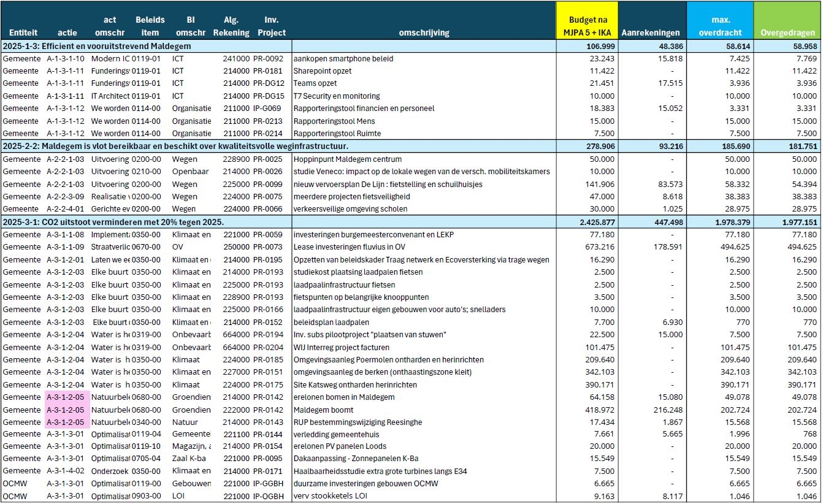Select the blue 'max. overdracht' header cell
Screen dimensions: 823x504
[719, 21]
